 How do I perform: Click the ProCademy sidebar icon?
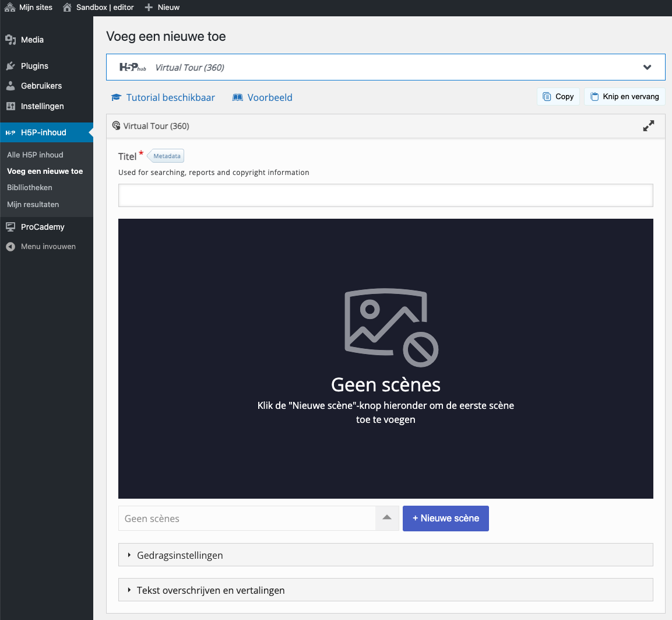click(10, 227)
